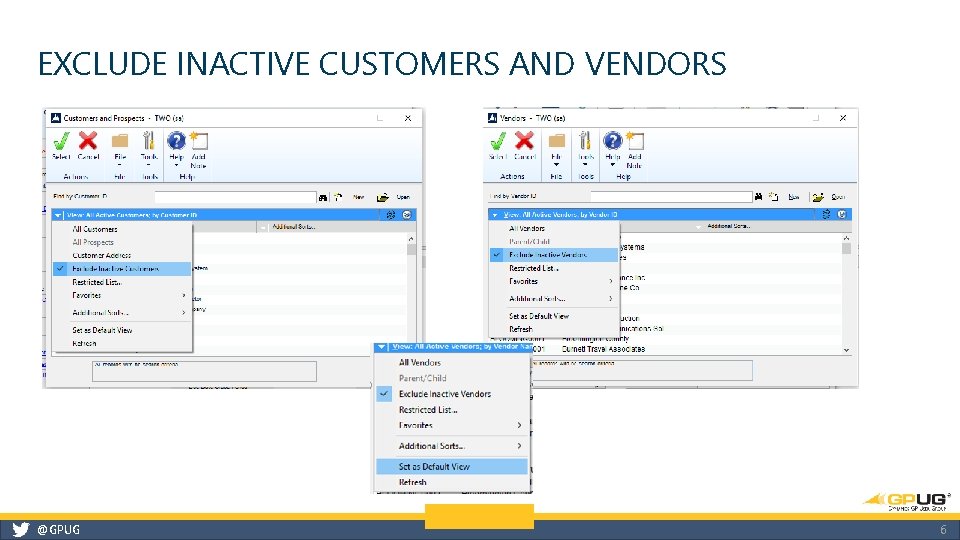This screenshot has height=540, width=960.
Task: Click binoculars find icon next to Customer ID field
Action: coord(323,197)
